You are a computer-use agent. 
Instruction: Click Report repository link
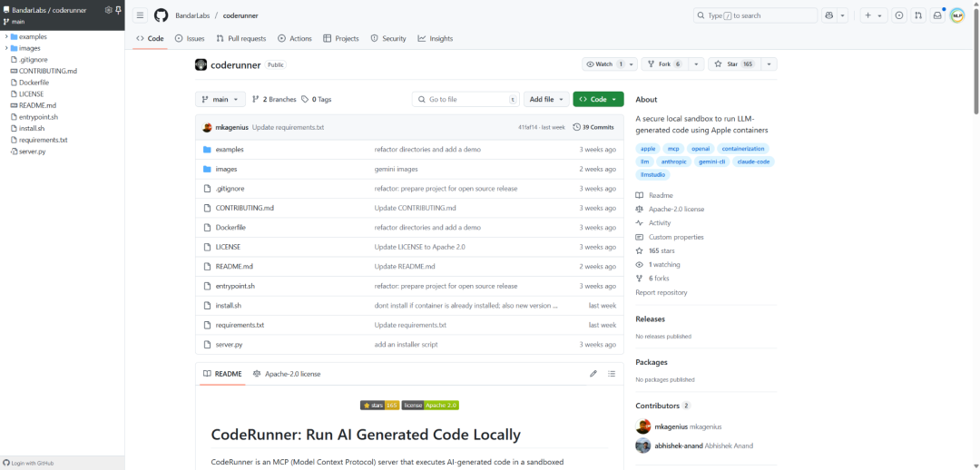click(x=661, y=292)
